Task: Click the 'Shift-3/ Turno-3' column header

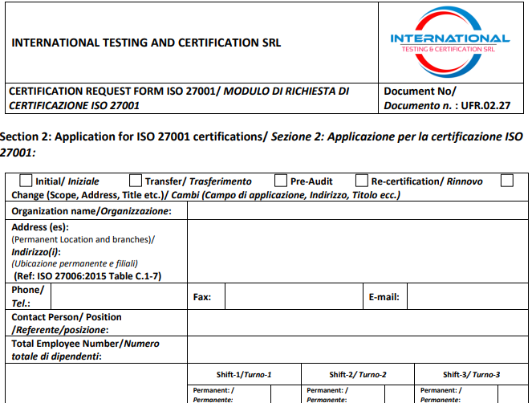Action: coord(471,374)
